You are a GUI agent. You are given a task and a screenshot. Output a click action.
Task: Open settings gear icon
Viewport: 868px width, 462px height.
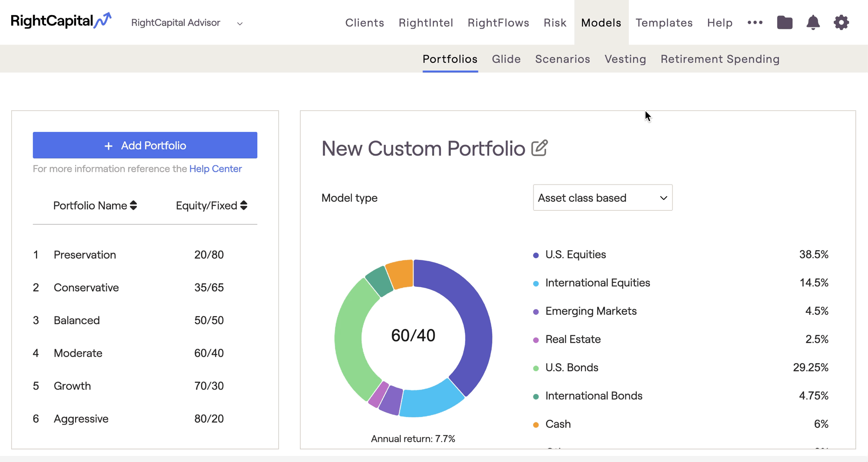click(x=841, y=22)
